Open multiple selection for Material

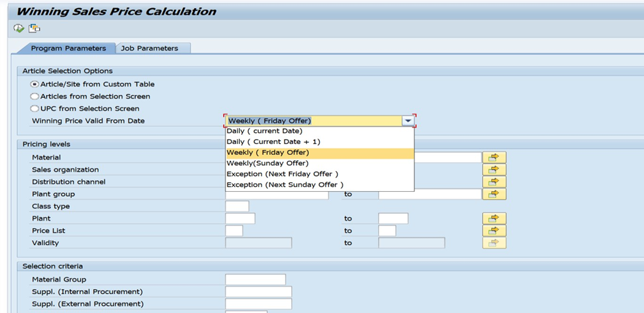[x=494, y=158]
